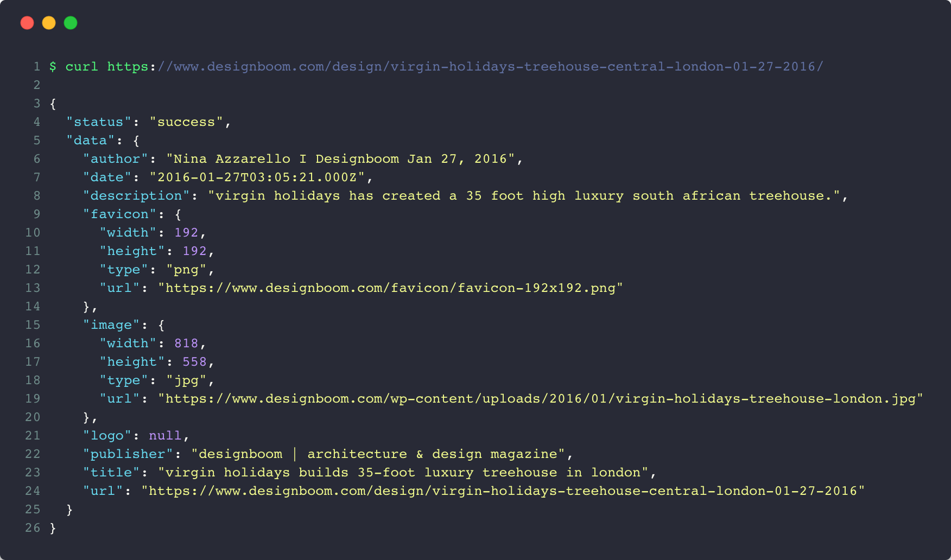
Task: Click the green maximize window dot
Action: (71, 23)
